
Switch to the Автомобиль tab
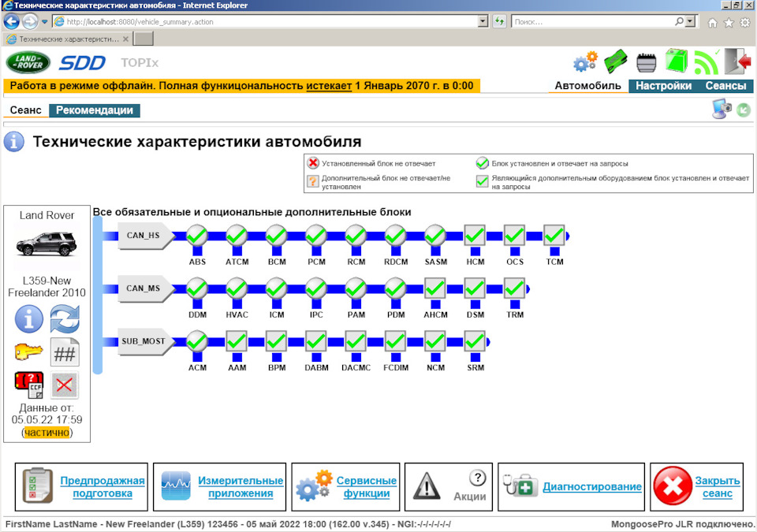[x=587, y=86]
